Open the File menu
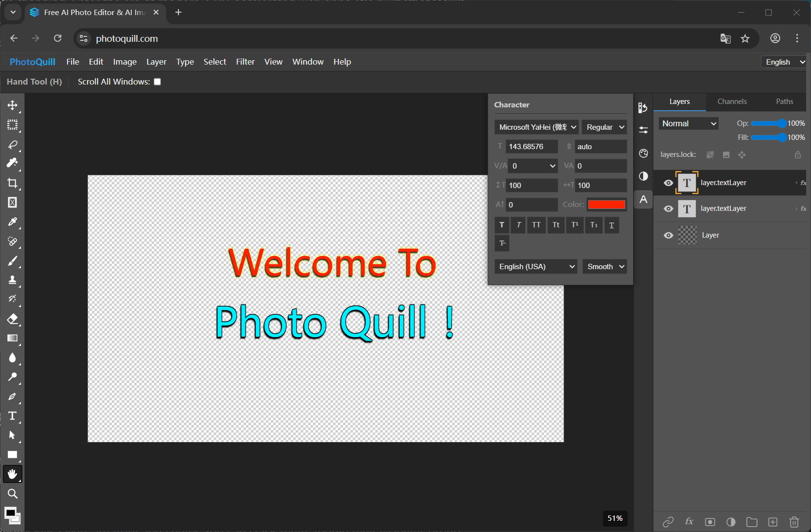This screenshot has height=532, width=811. point(73,62)
